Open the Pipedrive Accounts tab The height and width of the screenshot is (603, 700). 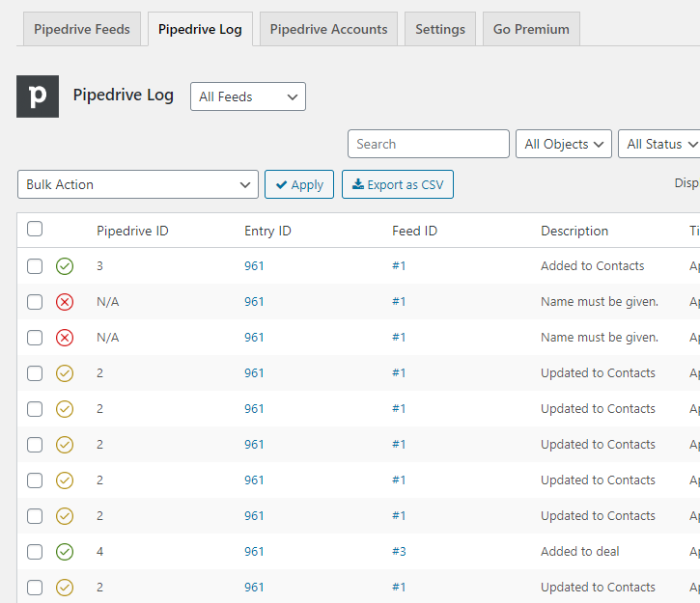tap(328, 29)
